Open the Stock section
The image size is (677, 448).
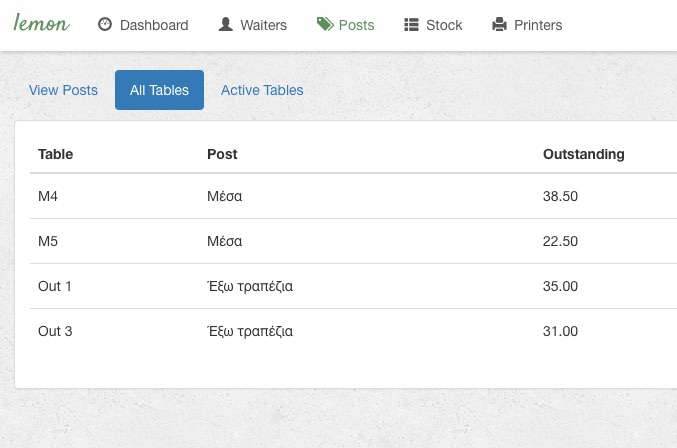[444, 25]
